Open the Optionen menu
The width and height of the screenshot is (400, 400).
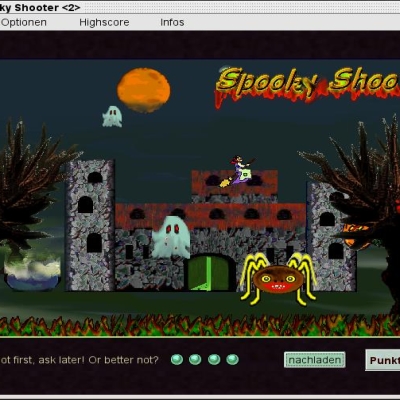point(24,22)
